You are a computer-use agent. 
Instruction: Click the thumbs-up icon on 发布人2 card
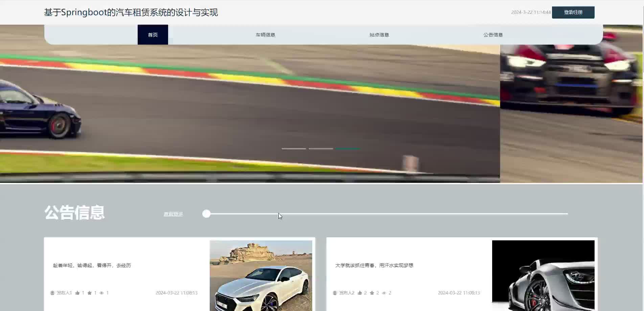point(360,293)
